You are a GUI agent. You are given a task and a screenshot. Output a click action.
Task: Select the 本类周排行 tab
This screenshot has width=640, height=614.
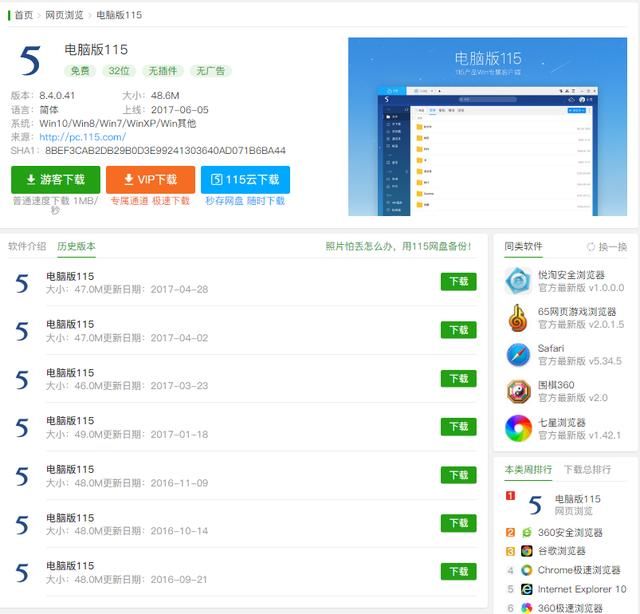pyautogui.click(x=528, y=469)
